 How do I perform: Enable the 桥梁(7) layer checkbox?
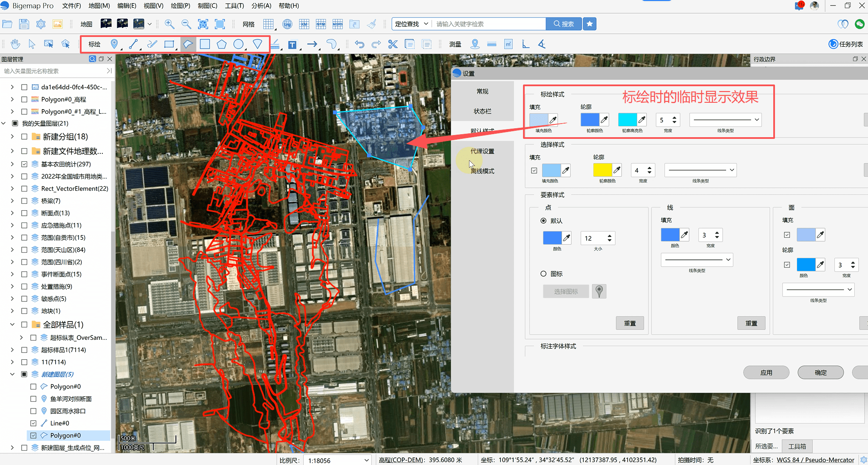pos(24,201)
